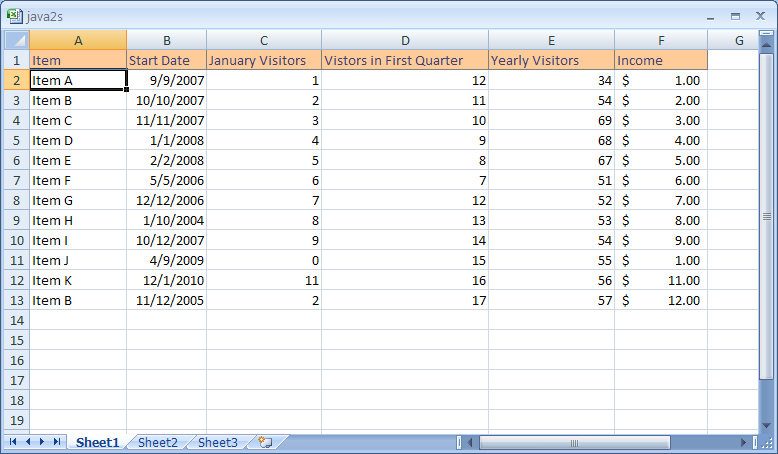Select the cell containing 'Item E'
This screenshot has width=778, height=454.
click(x=78, y=160)
